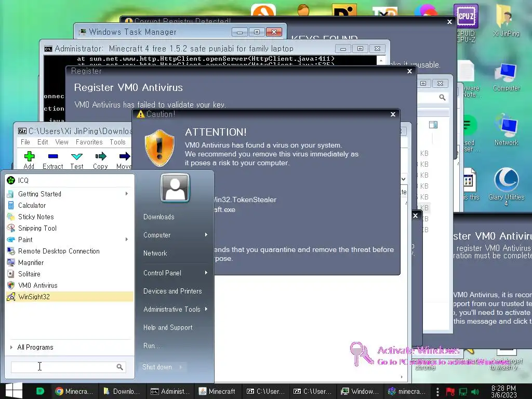Maximize the Administrator Minecraft console window

click(x=361, y=49)
